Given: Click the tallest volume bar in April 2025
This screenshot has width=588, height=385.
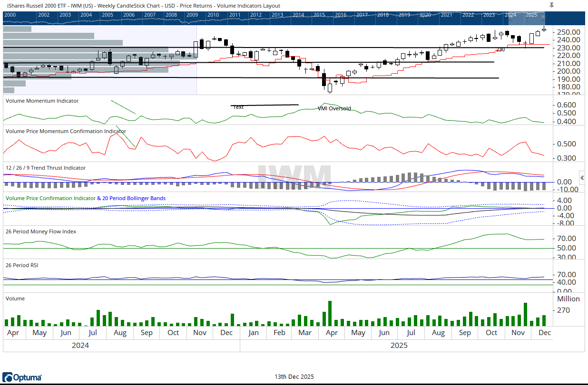Looking at the screenshot, I should click(329, 313).
